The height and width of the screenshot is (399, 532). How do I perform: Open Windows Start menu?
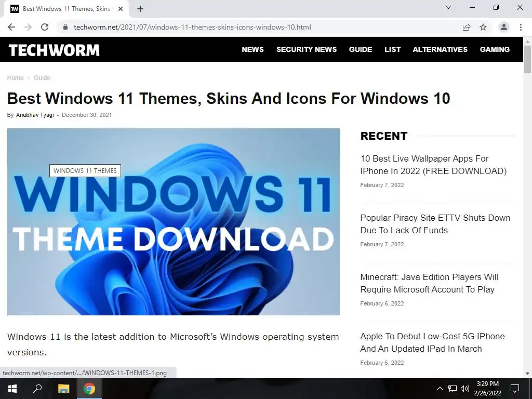click(x=12, y=389)
